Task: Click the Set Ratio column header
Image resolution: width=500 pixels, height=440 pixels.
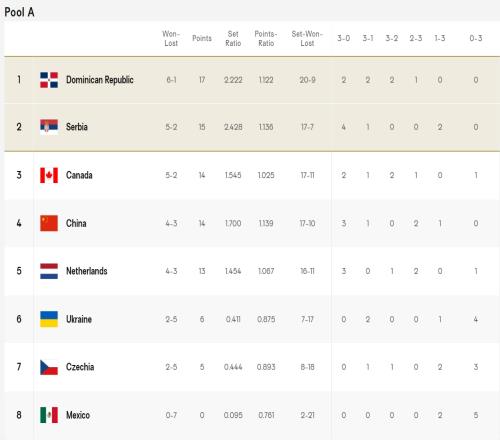Action: tap(233, 38)
